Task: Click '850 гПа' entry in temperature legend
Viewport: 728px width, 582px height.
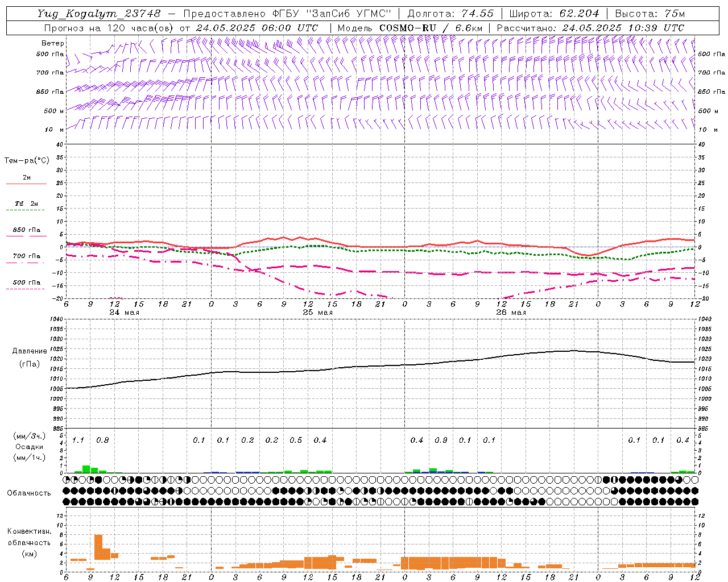Action: coord(26,230)
